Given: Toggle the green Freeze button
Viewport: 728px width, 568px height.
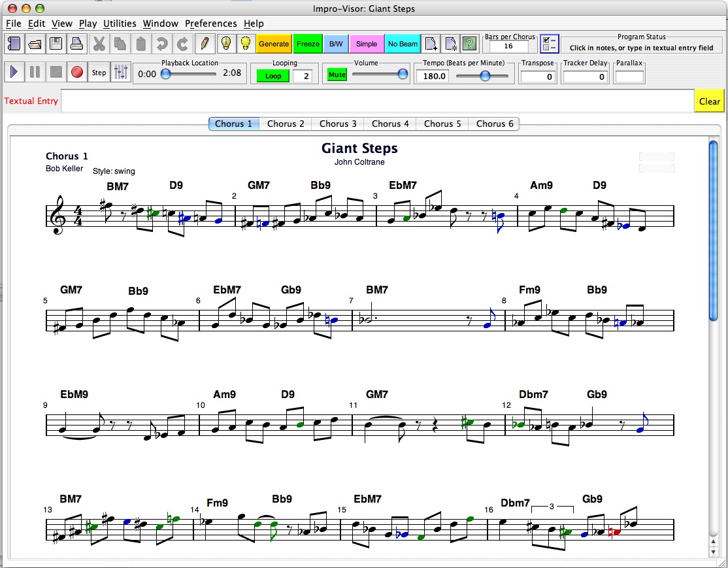Looking at the screenshot, I should (x=308, y=44).
